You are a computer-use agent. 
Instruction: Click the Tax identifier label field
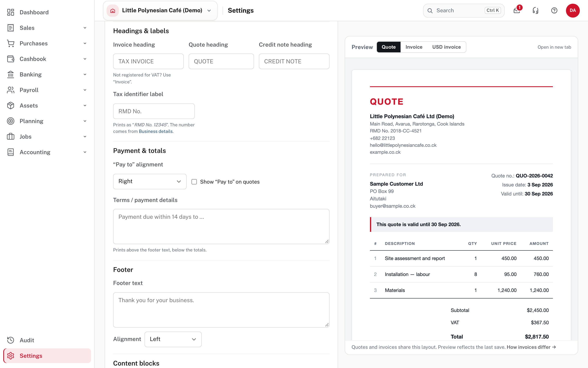point(154,111)
